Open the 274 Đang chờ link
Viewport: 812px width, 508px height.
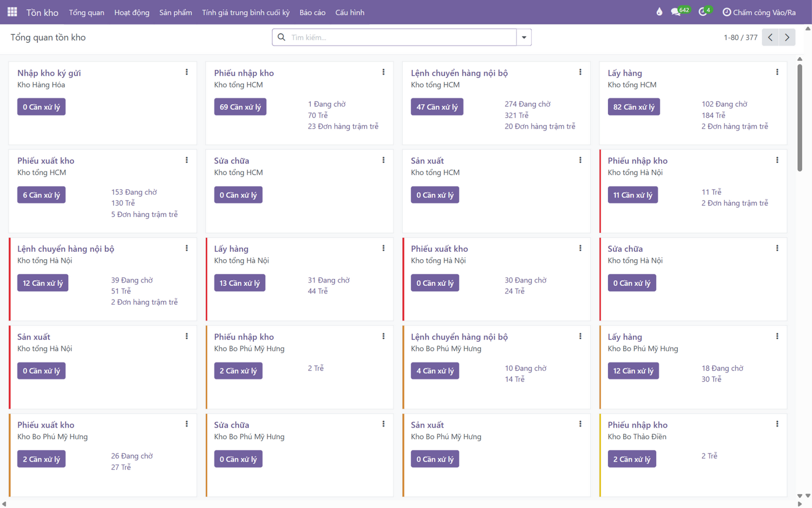(528, 104)
